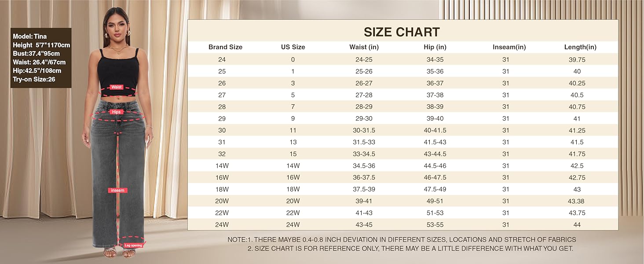Viewport: 644px width, 264px height.
Task: Select the Brand Size column header
Action: coord(225,47)
